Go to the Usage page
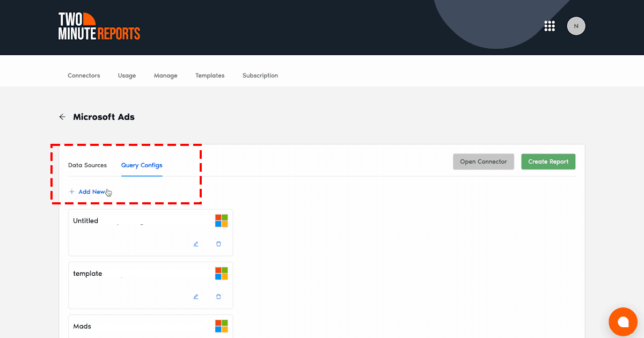644x338 pixels. click(127, 76)
